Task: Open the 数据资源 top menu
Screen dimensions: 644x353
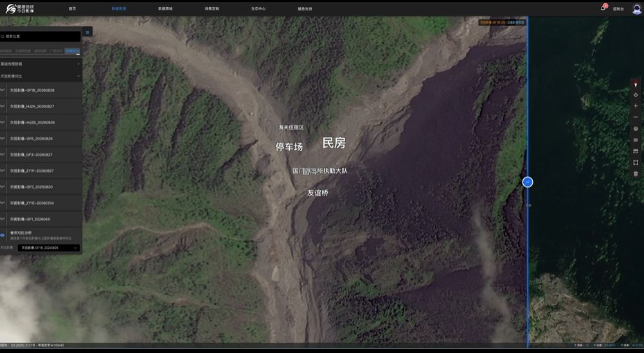Action: tap(119, 8)
